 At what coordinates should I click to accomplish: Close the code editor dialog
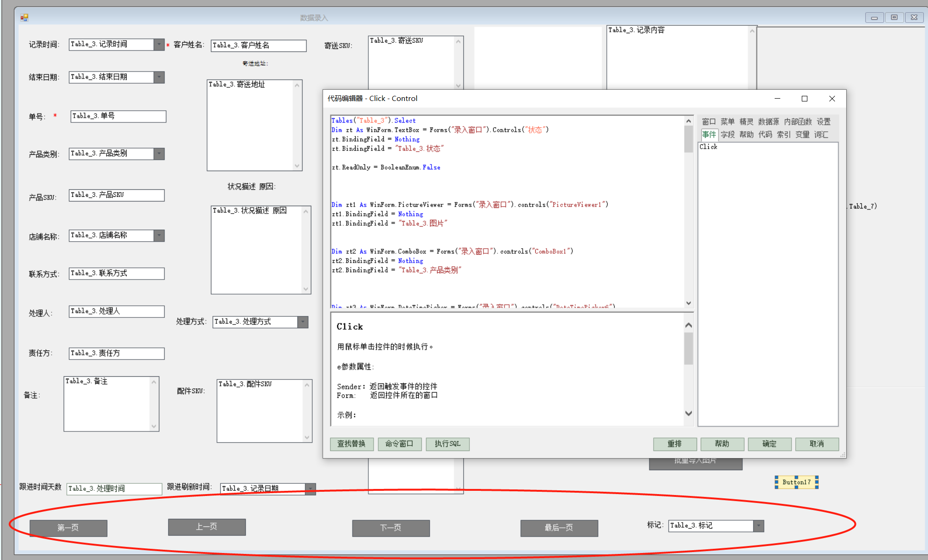832,99
